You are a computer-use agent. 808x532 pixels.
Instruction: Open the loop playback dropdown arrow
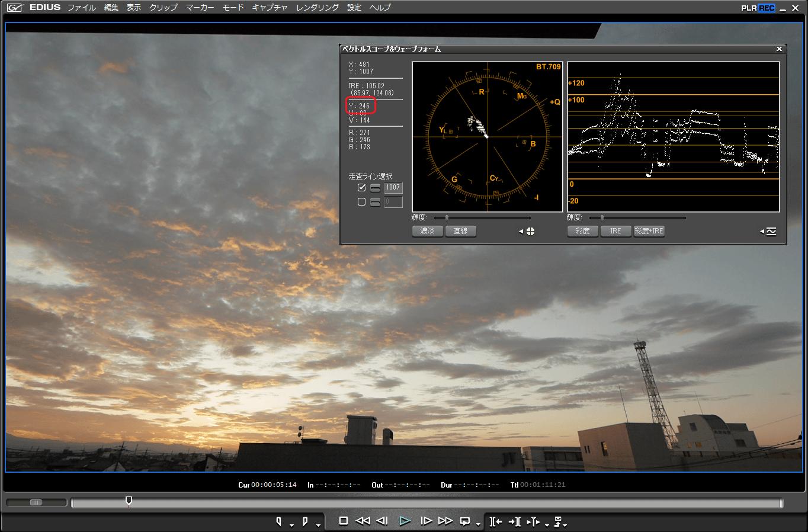click(x=478, y=524)
